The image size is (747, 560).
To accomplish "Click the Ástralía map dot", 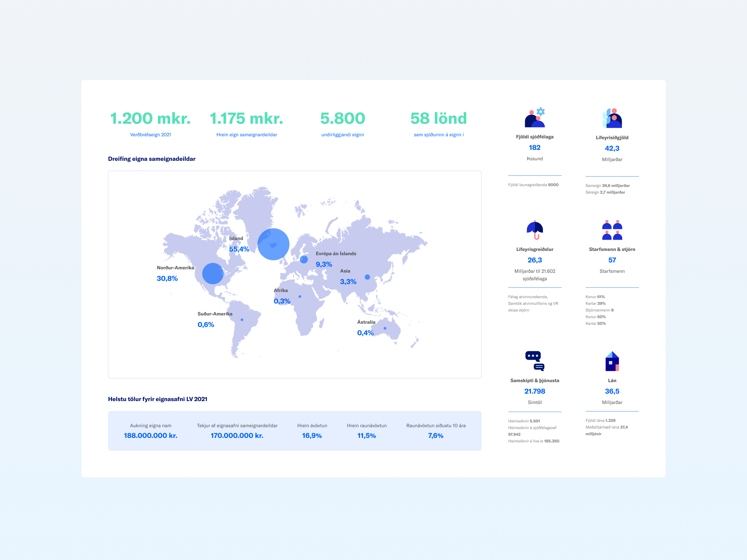I will pyautogui.click(x=385, y=328).
